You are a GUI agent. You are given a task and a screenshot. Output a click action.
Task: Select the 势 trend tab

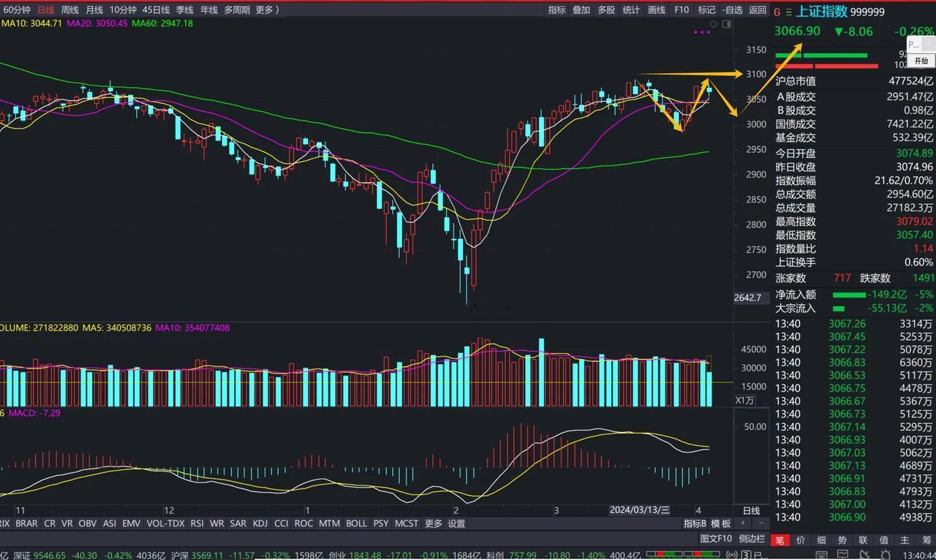(842, 540)
